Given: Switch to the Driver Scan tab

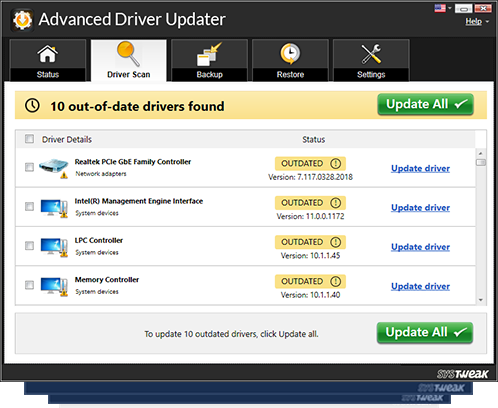Looking at the screenshot, I should pos(128,60).
